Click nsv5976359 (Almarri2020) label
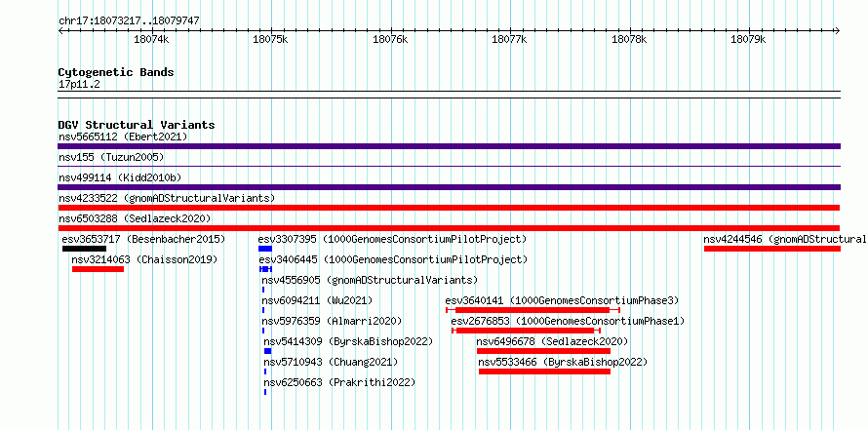Viewport: 868px width, 430px height. coord(333,321)
